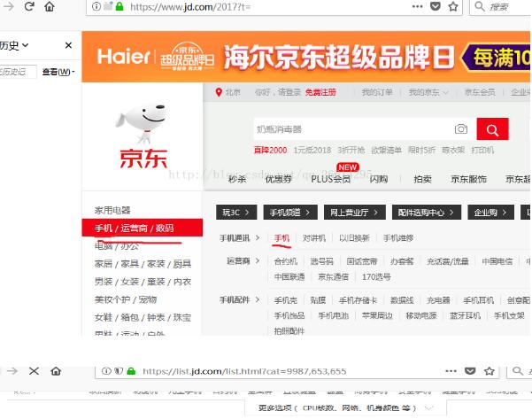Bookmark list.jd.com page with star

(x=490, y=371)
